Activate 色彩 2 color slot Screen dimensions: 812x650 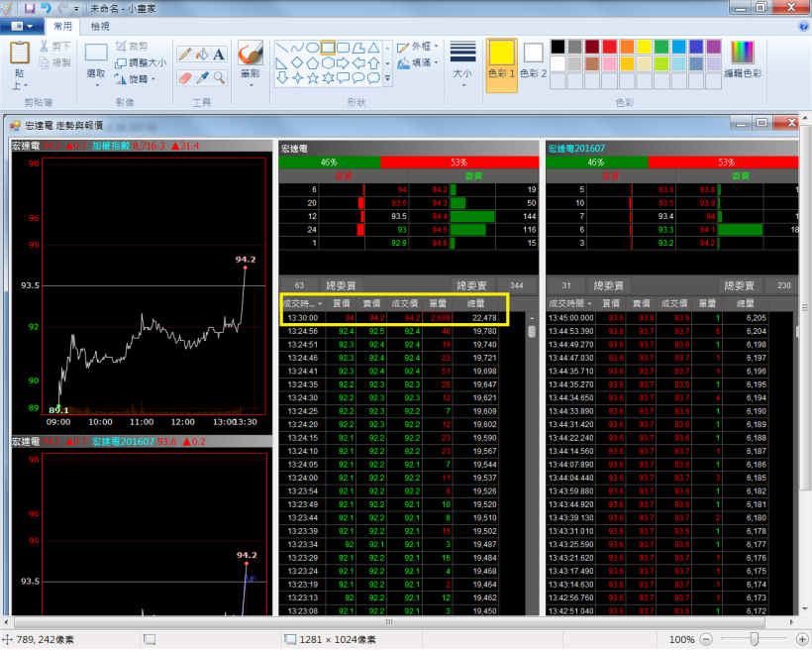534,59
